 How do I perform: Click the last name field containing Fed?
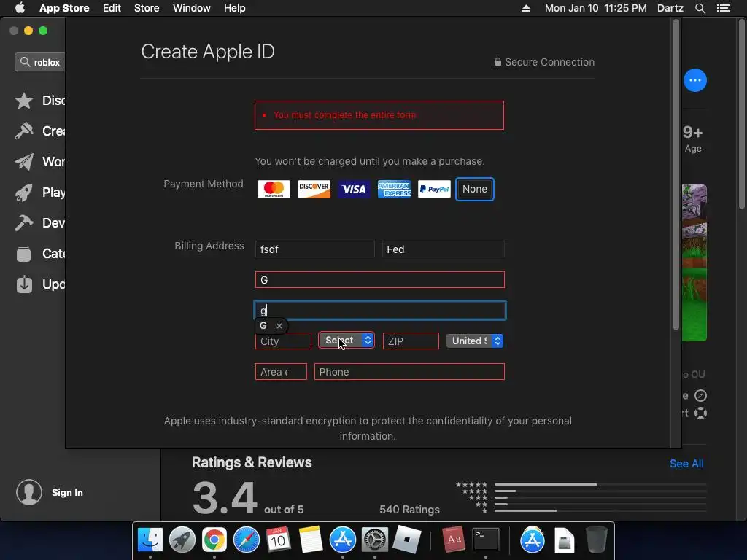(443, 249)
